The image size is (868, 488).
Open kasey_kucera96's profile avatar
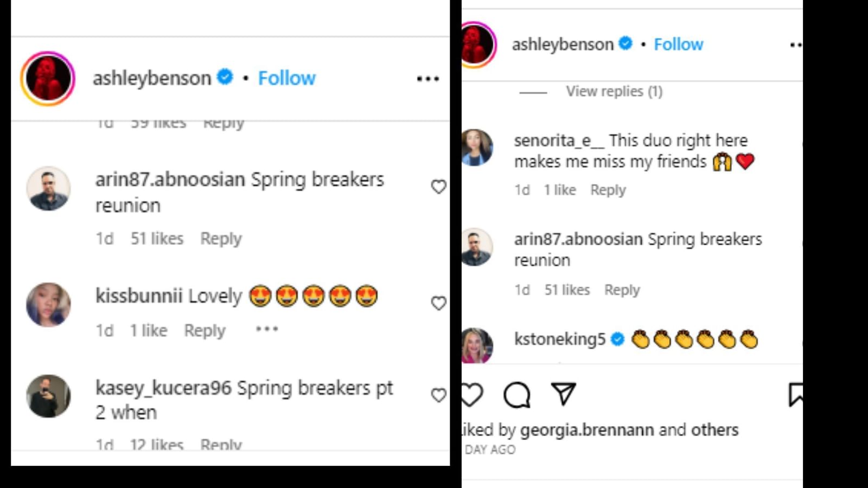(x=48, y=396)
